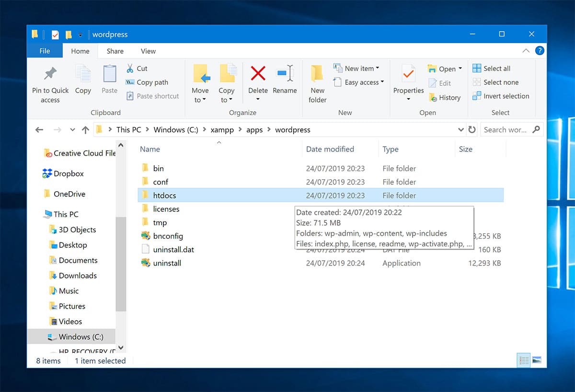The height and width of the screenshot is (392, 575).
Task: Click the search magnifier icon
Action: [536, 129]
